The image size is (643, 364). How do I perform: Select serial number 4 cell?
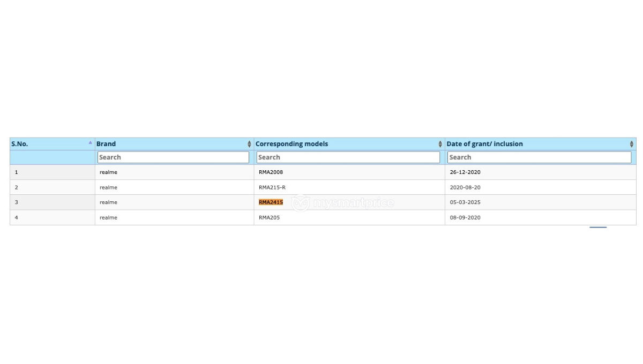point(53,217)
